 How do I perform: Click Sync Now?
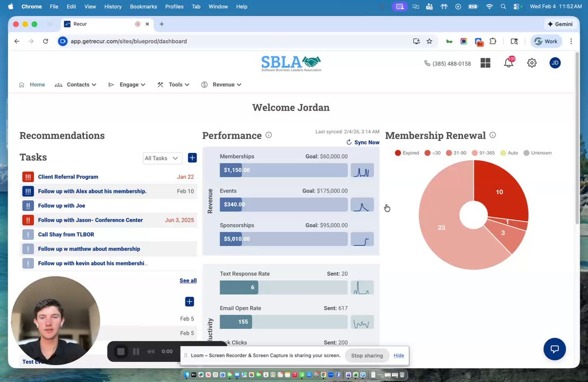click(363, 142)
